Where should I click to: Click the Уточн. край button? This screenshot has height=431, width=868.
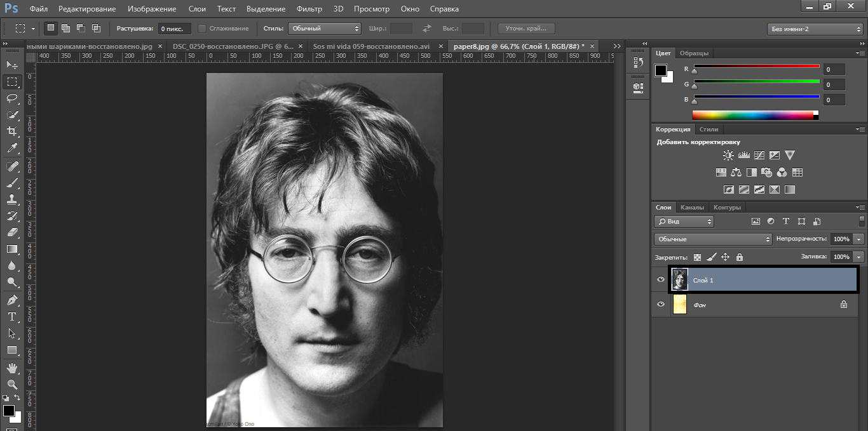(526, 29)
